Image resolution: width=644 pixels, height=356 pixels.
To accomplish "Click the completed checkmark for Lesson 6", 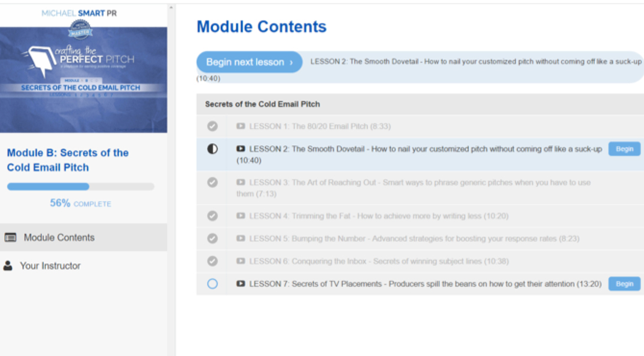I will point(212,261).
